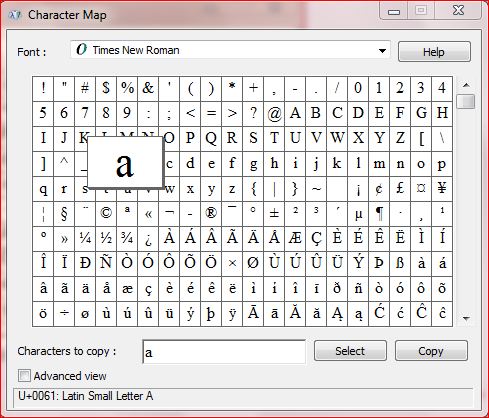Click the Copy button

click(x=431, y=351)
